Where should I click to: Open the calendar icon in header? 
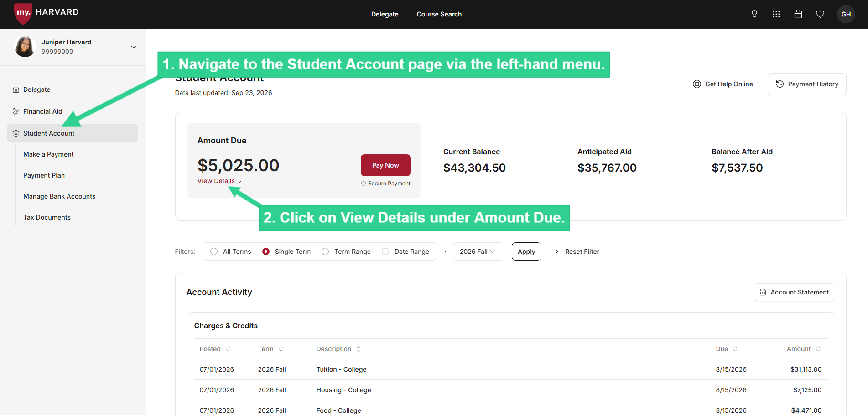[x=798, y=14]
